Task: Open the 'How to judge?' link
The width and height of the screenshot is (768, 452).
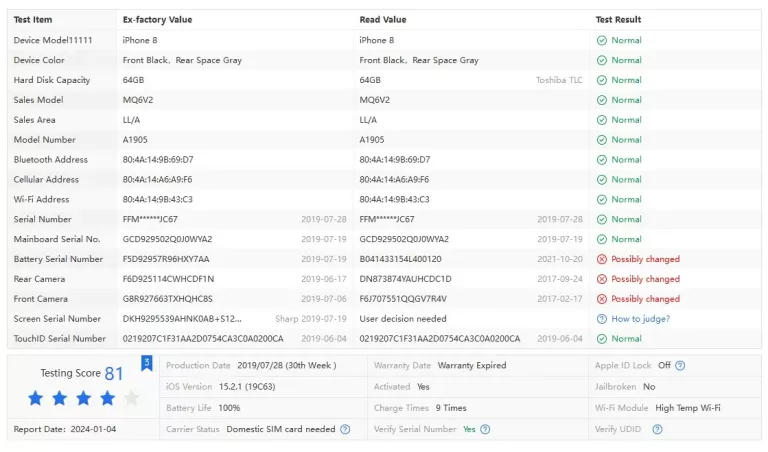Action: pyautogui.click(x=640, y=319)
